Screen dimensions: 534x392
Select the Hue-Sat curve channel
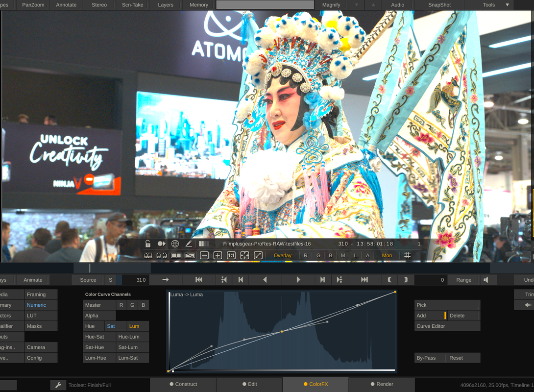pos(99,337)
